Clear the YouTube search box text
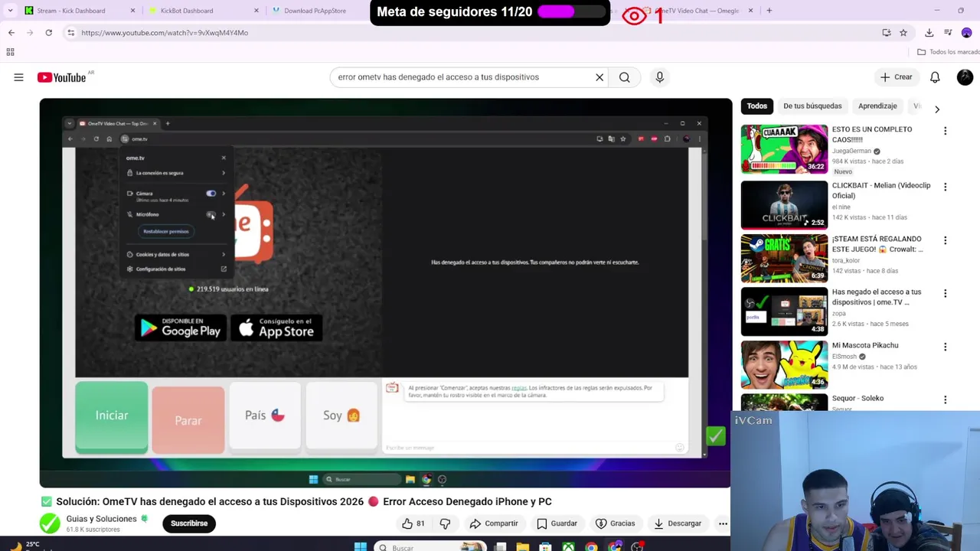 point(599,77)
